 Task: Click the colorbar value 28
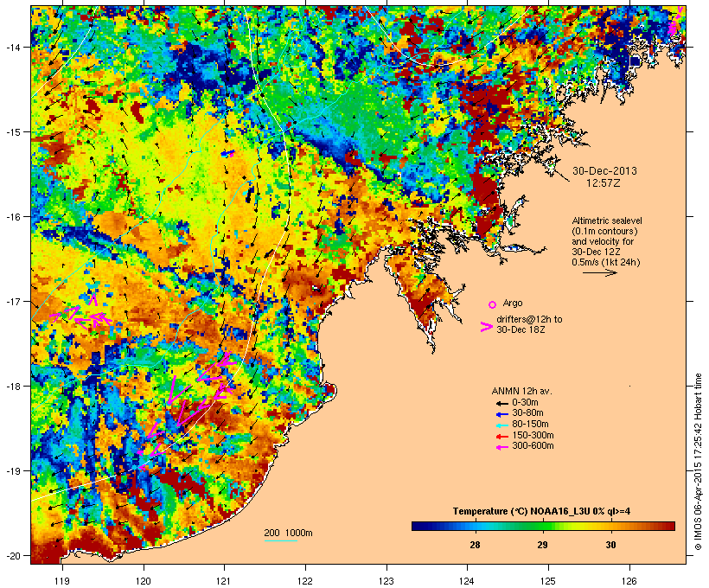[x=475, y=545]
